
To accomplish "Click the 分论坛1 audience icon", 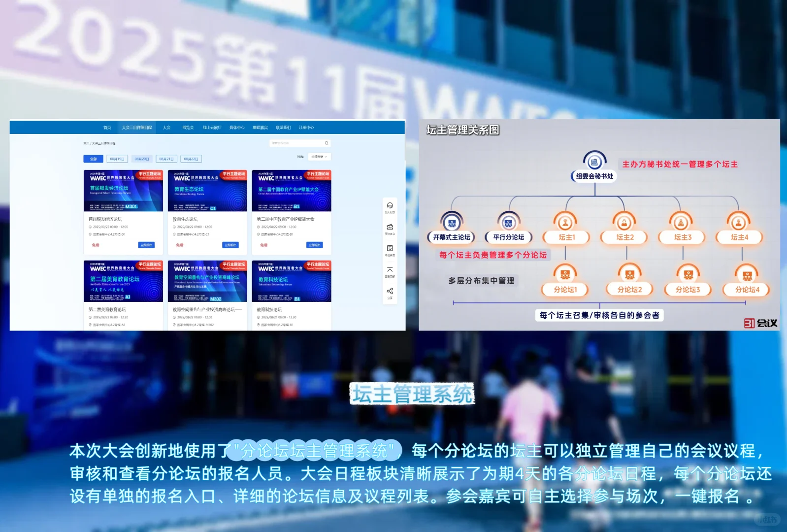I will 565,274.
